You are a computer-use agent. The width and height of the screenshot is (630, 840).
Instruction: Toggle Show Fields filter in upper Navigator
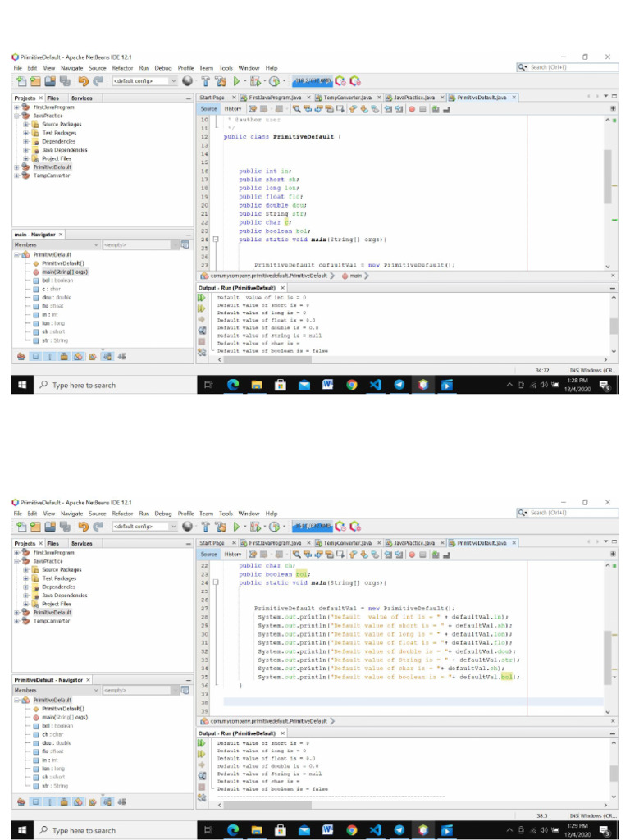coord(35,356)
